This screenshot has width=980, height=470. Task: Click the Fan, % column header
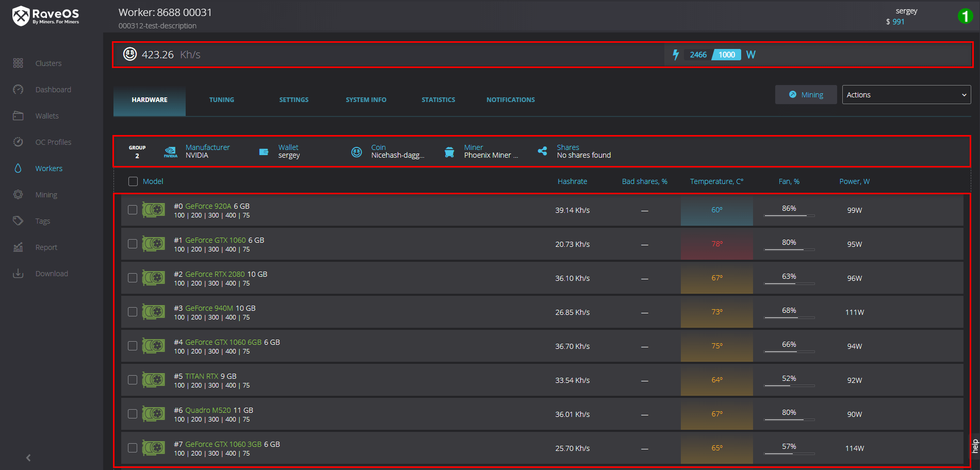pyautogui.click(x=789, y=181)
